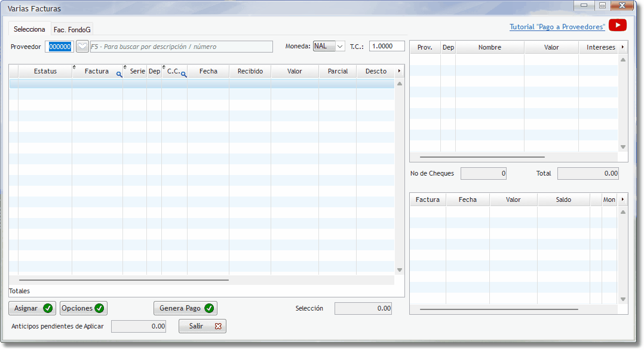This screenshot has width=644, height=350.
Task: Click the No de Cheques field
Action: tap(483, 173)
